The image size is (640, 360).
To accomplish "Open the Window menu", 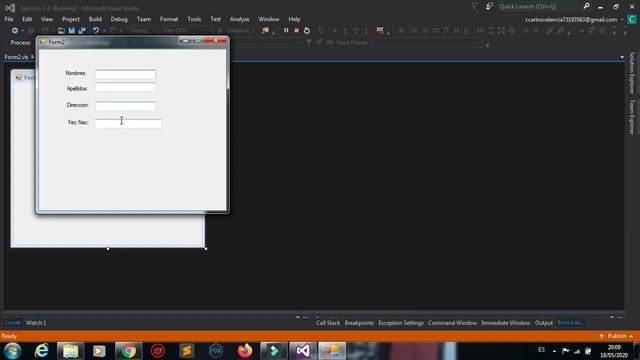I will (x=269, y=19).
